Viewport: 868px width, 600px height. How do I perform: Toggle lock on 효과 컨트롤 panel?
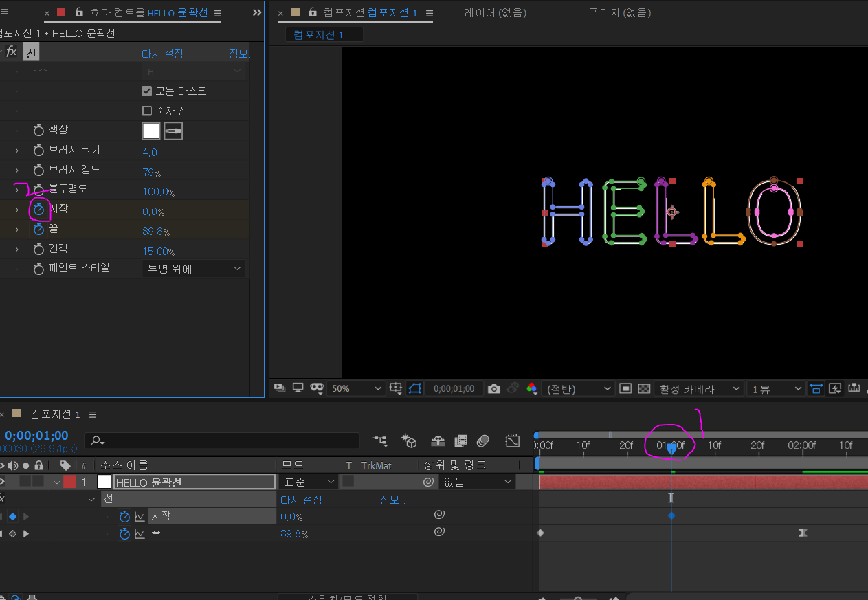click(x=79, y=12)
